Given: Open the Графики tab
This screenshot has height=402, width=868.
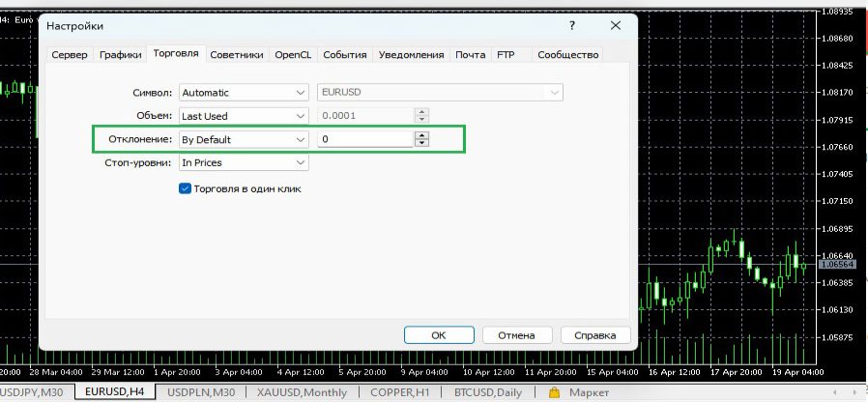Looking at the screenshot, I should [x=121, y=55].
